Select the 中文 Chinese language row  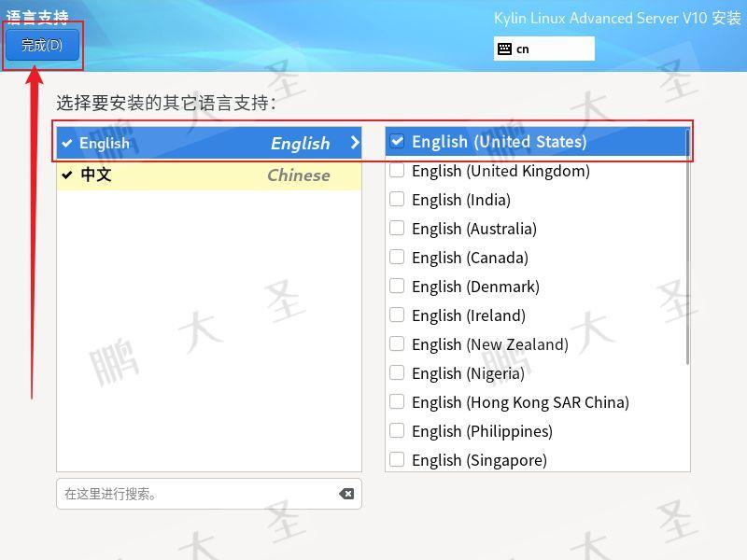(208, 175)
